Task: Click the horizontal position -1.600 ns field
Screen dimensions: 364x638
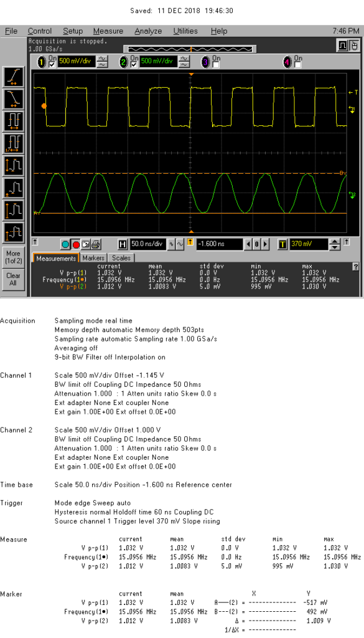Action: click(220, 244)
